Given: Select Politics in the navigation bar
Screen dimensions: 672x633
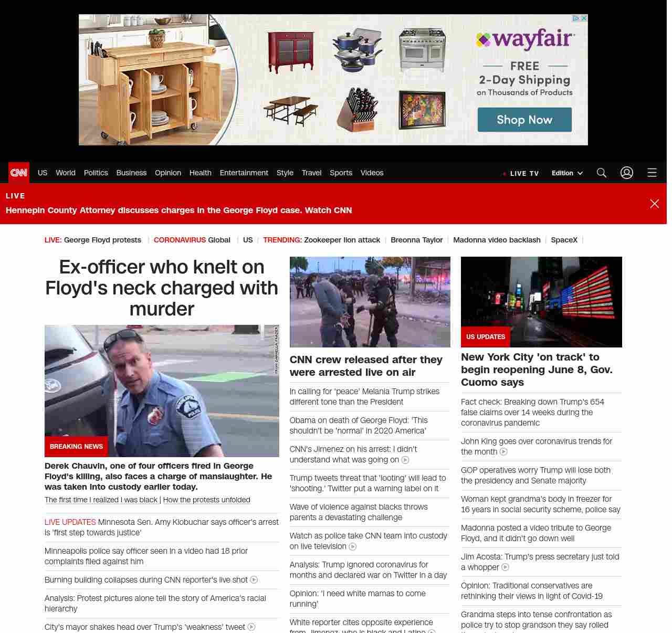Looking at the screenshot, I should pyautogui.click(x=96, y=173).
